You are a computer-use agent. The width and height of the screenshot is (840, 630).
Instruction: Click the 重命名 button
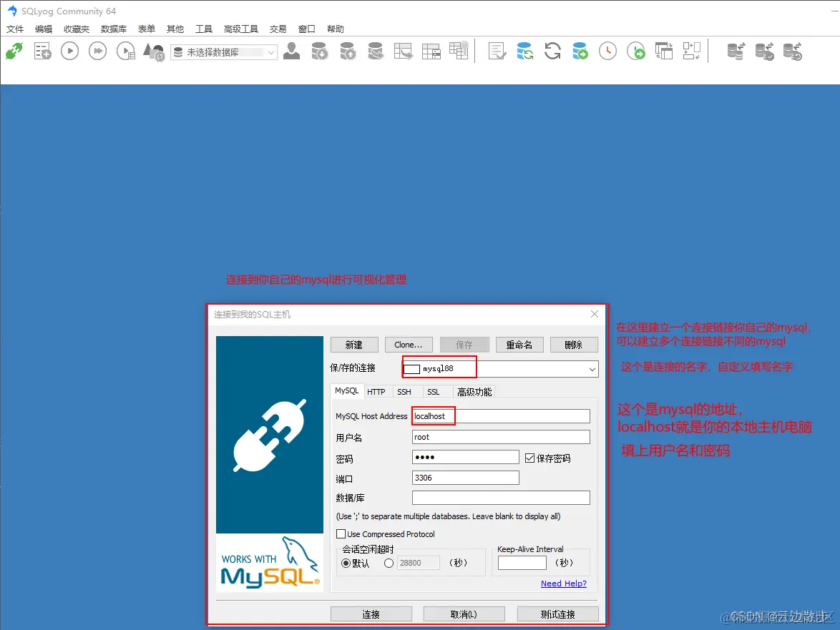(519, 345)
